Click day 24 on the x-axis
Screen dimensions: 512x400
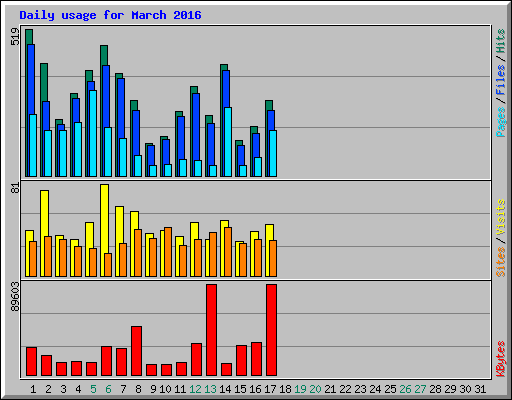click(x=375, y=389)
